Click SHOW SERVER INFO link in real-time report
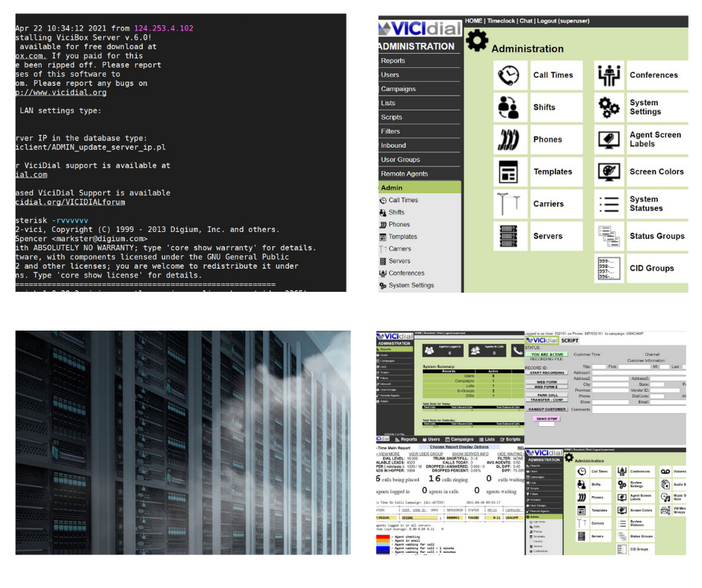This screenshot has height=588, width=702. pos(470,454)
